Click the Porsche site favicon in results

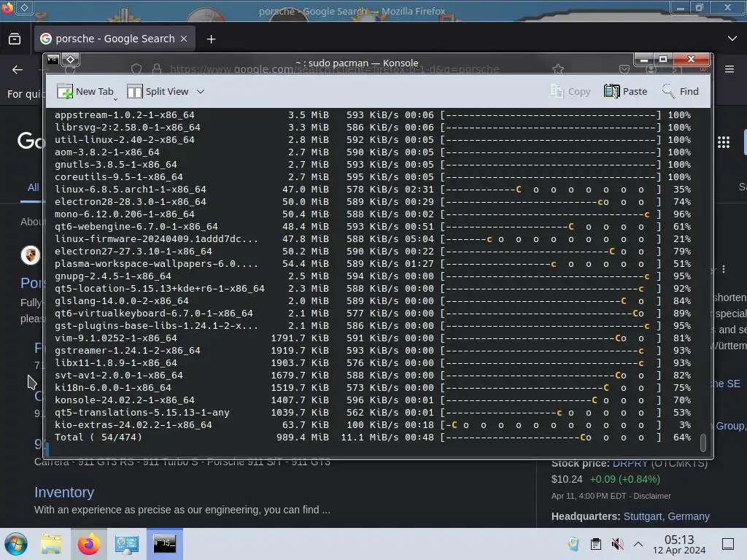pyautogui.click(x=30, y=255)
